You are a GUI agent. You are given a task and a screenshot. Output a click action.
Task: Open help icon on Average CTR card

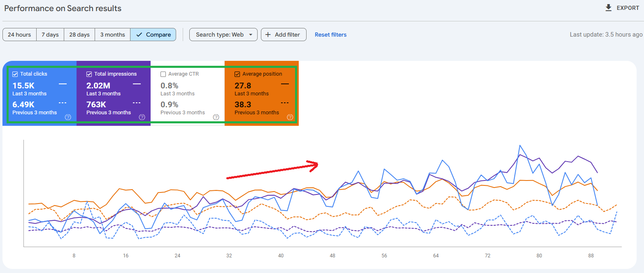coord(216,117)
